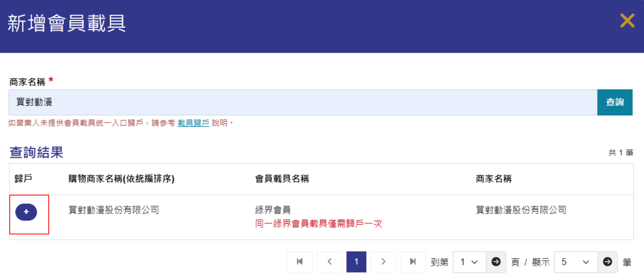Image resolution: width=644 pixels, height=277 pixels.
Task: Click the 歸戶 column header
Action: click(x=23, y=179)
